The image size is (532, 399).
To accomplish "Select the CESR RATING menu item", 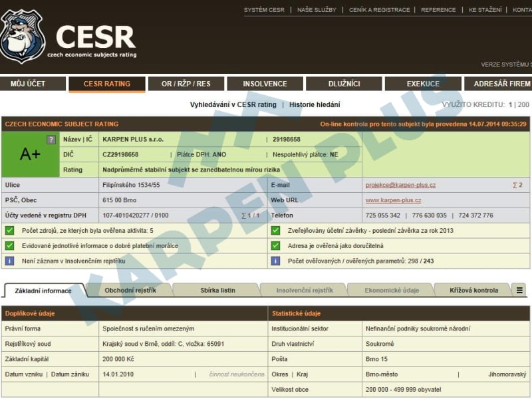I will click(x=107, y=84).
